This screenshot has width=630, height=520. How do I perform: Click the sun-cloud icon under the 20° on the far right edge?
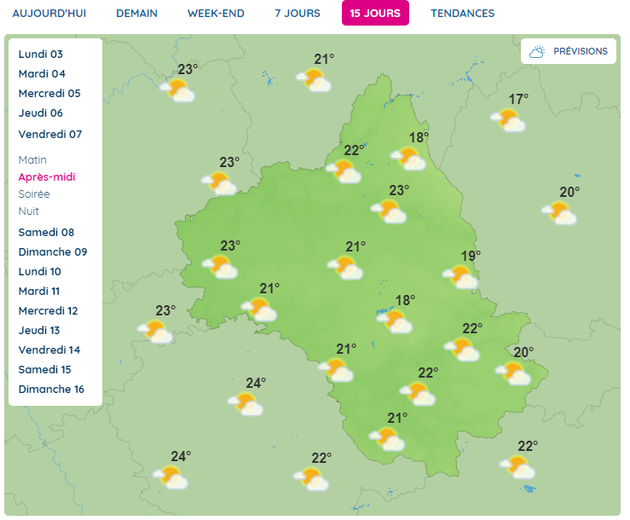coord(560,212)
